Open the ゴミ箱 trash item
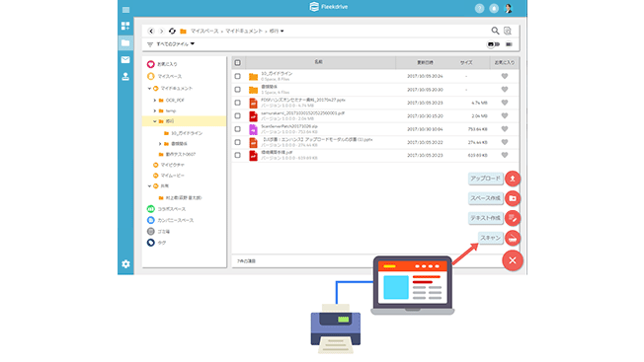This screenshot has height=362, width=644. click(163, 232)
